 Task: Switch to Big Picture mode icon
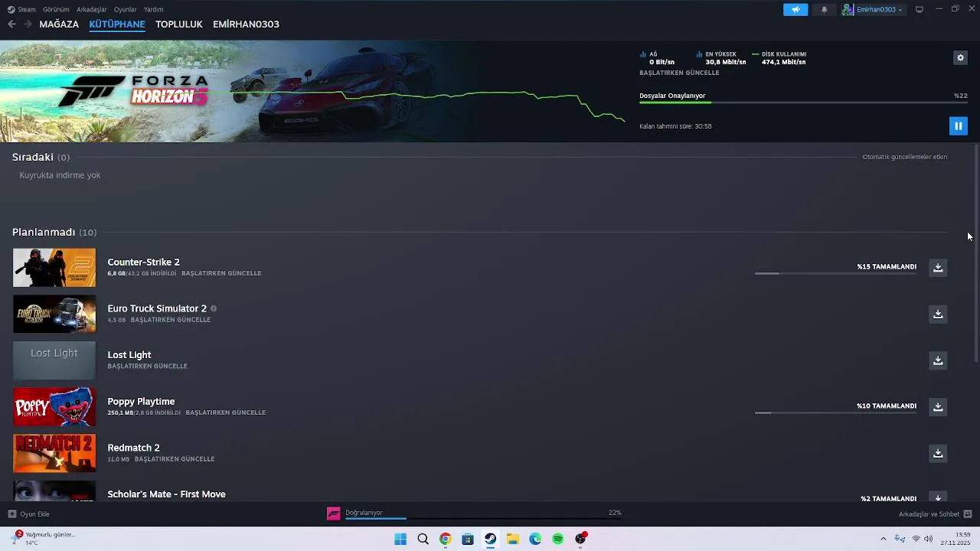point(920,9)
